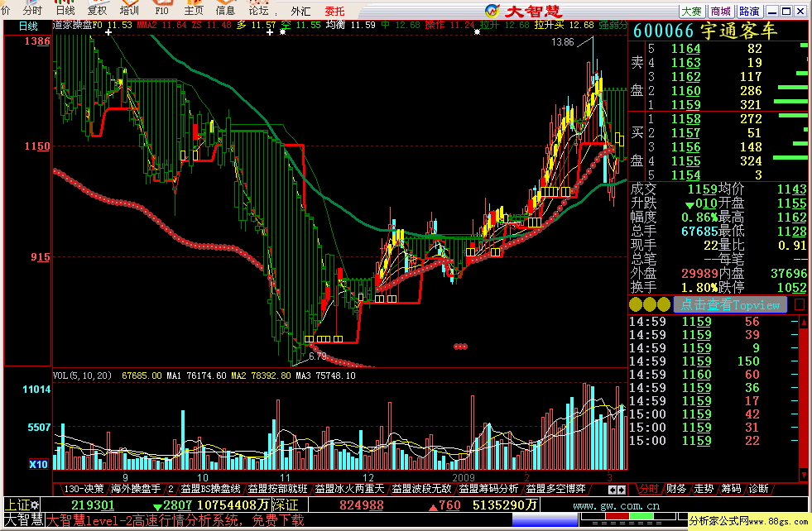The width and height of the screenshot is (812, 531).
Task: Open the red 委托 order entrust item
Action: (x=334, y=11)
